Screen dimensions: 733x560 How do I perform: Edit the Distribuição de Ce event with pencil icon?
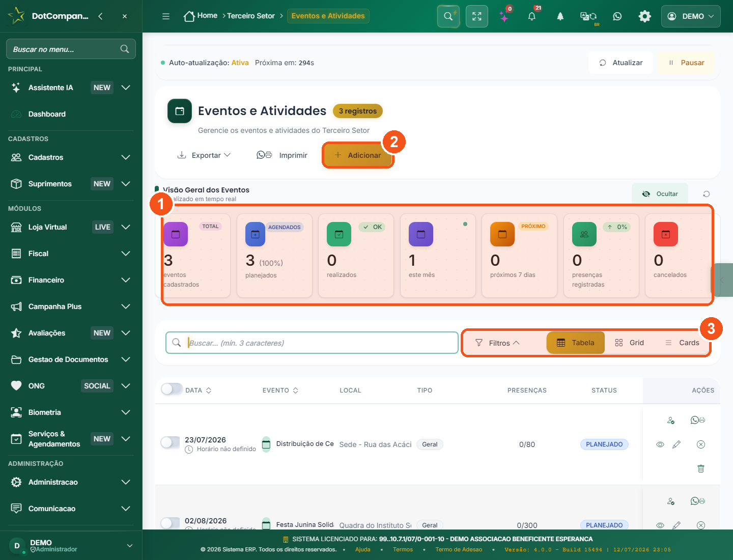click(676, 444)
